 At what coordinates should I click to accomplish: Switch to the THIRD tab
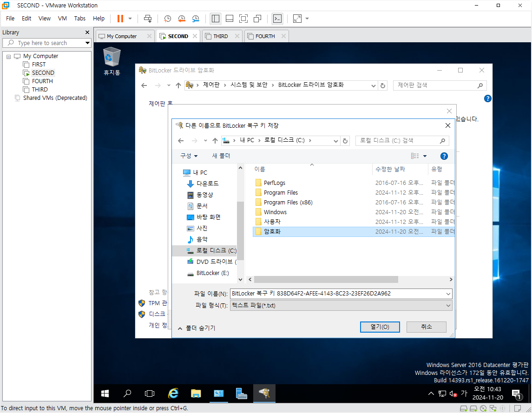(x=221, y=36)
